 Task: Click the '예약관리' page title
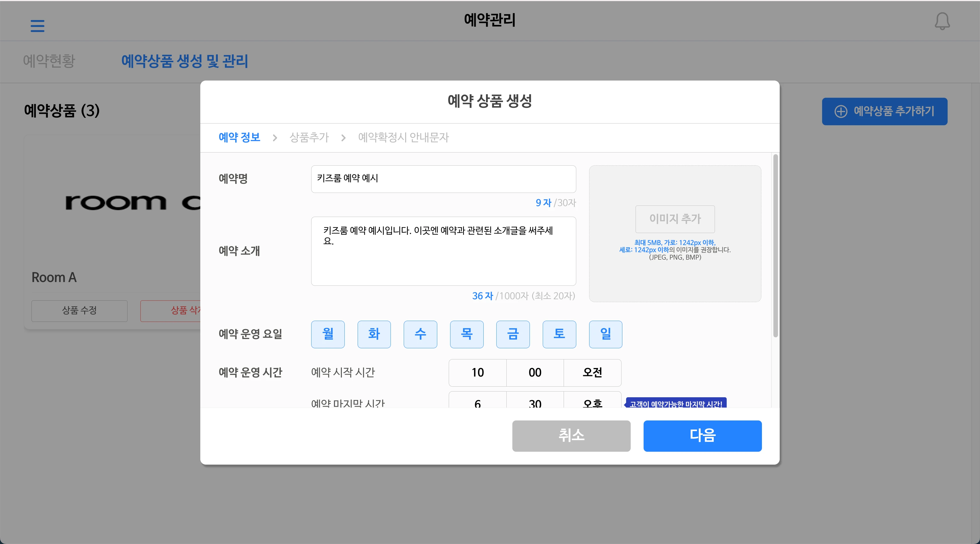pyautogui.click(x=490, y=20)
